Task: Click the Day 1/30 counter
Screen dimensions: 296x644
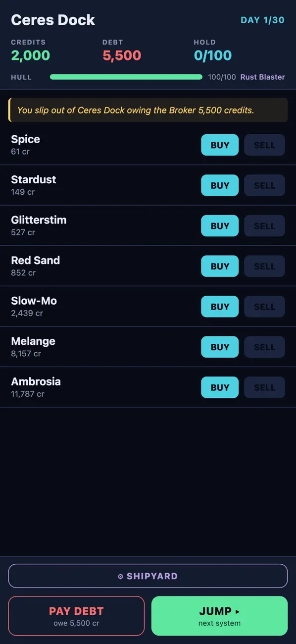Action: (262, 20)
